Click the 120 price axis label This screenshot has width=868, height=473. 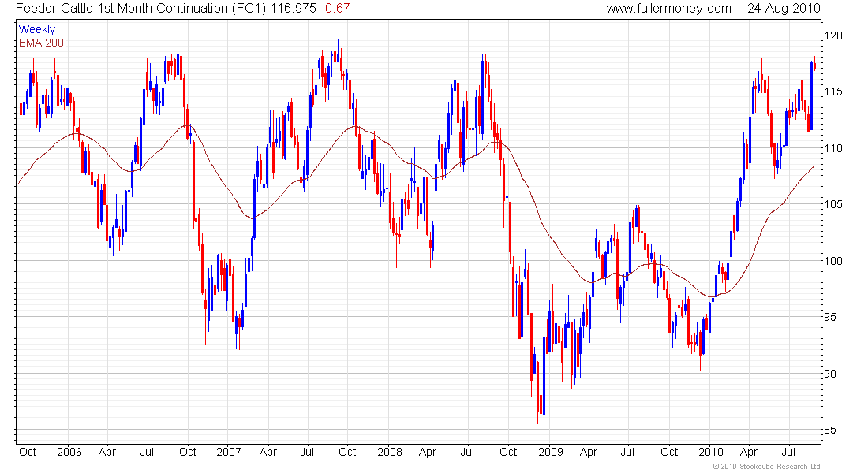click(834, 35)
